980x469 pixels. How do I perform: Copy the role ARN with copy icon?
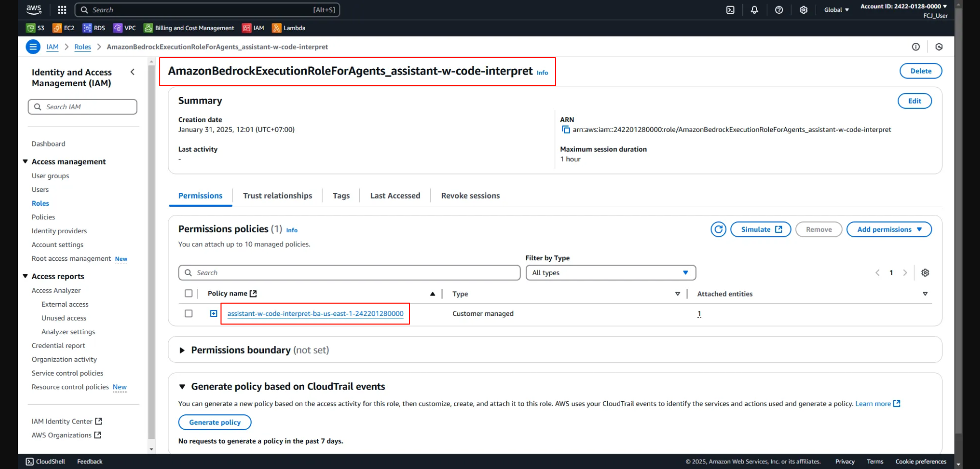point(566,130)
